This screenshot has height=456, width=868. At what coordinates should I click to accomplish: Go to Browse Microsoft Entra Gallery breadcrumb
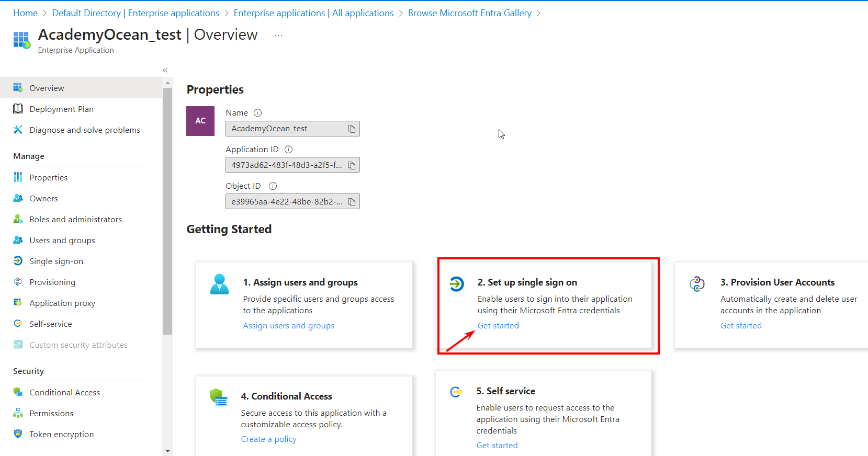(x=470, y=13)
